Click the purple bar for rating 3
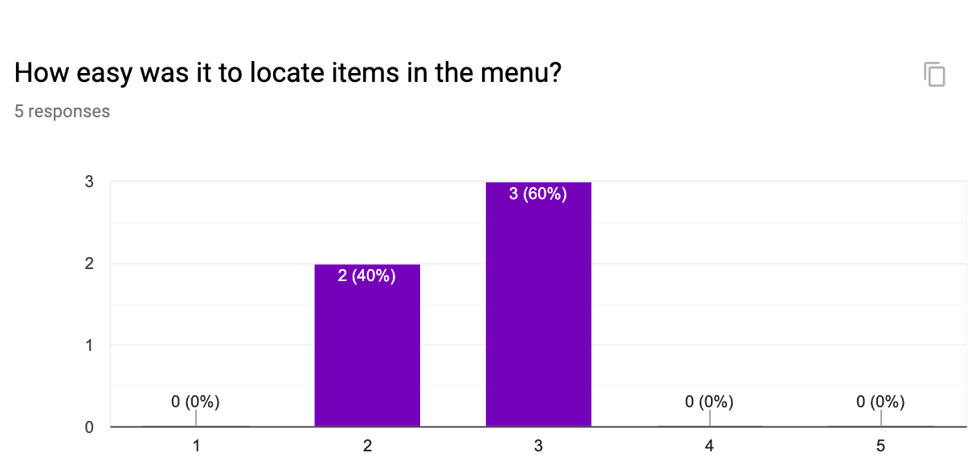The image size is (980, 465). pos(538,305)
